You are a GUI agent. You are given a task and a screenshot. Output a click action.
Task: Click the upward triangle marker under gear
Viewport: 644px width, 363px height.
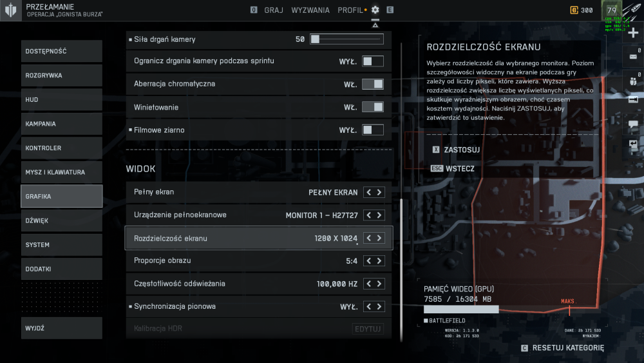point(375,25)
